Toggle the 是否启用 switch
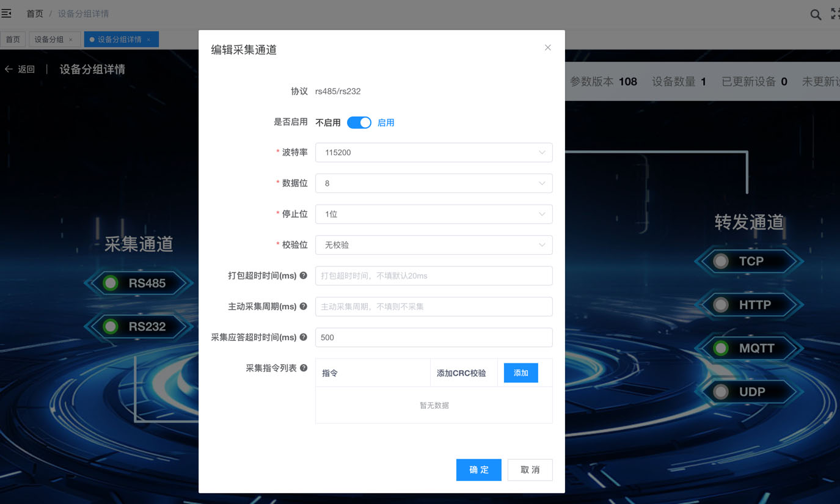This screenshot has width=840, height=504. [x=359, y=123]
